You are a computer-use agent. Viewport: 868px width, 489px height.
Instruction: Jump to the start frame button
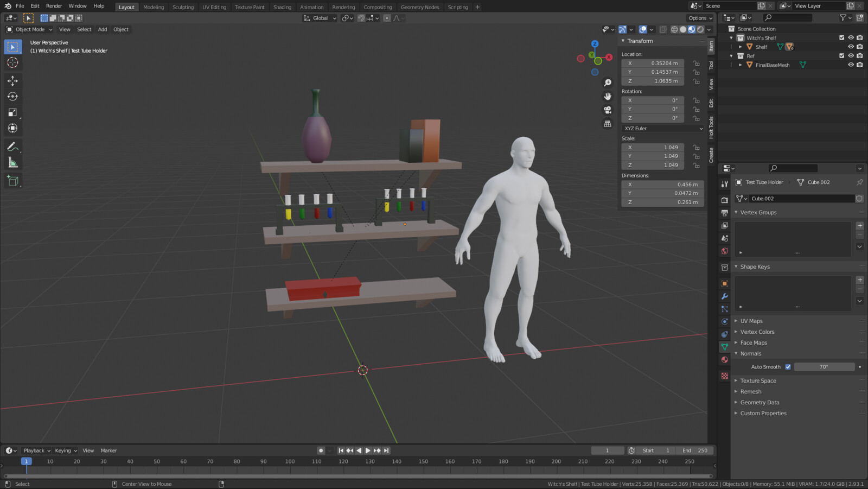[341, 450]
